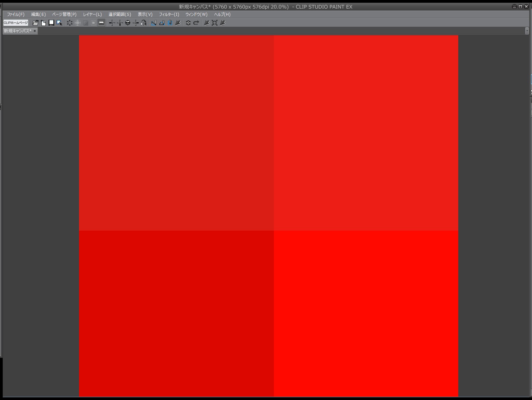Open the レイヤー(L) menu
Screen dimensions: 532x400
(92, 14)
